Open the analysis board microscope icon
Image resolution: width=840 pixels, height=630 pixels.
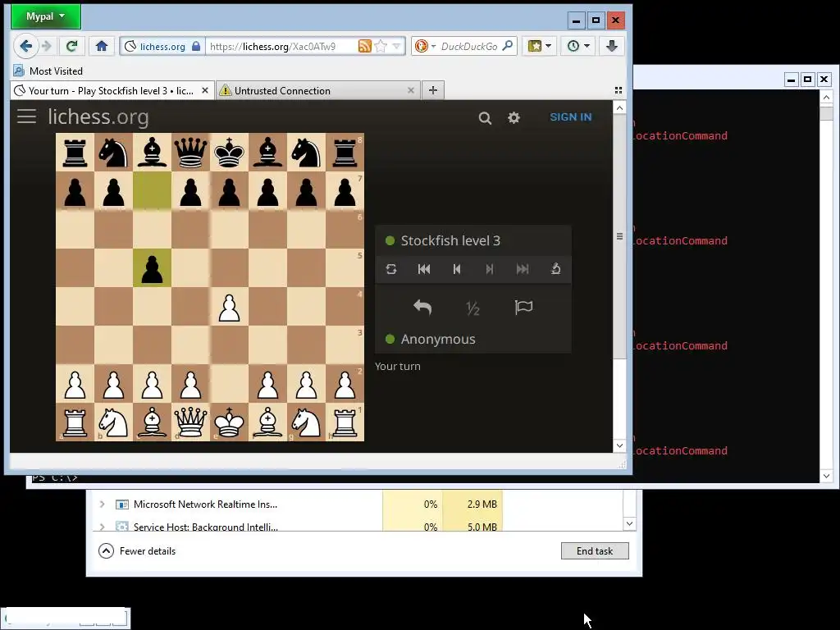[x=555, y=269]
